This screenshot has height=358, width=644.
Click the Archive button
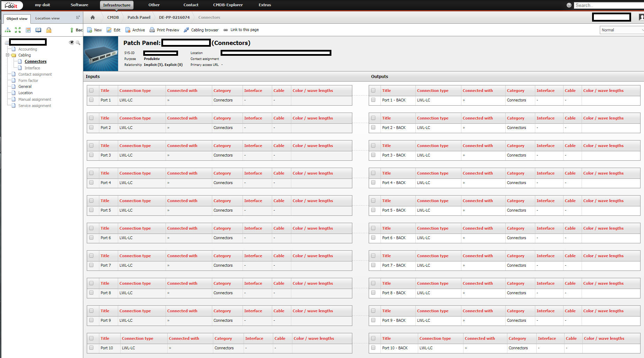135,30
